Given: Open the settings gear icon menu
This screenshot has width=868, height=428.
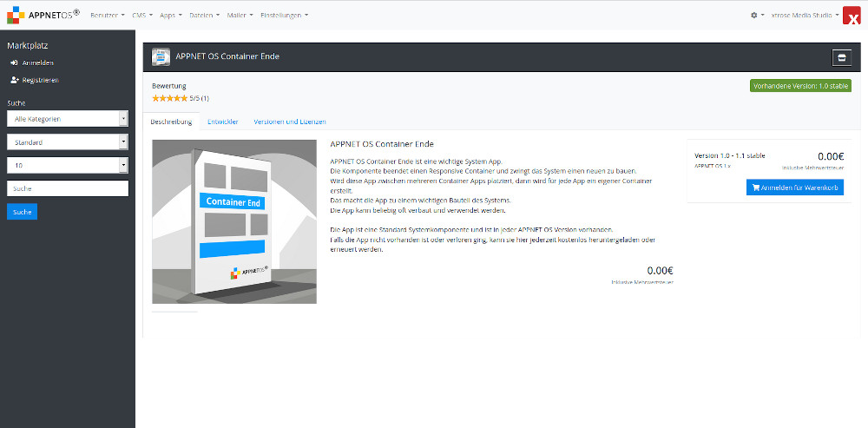Looking at the screenshot, I should pyautogui.click(x=757, y=16).
